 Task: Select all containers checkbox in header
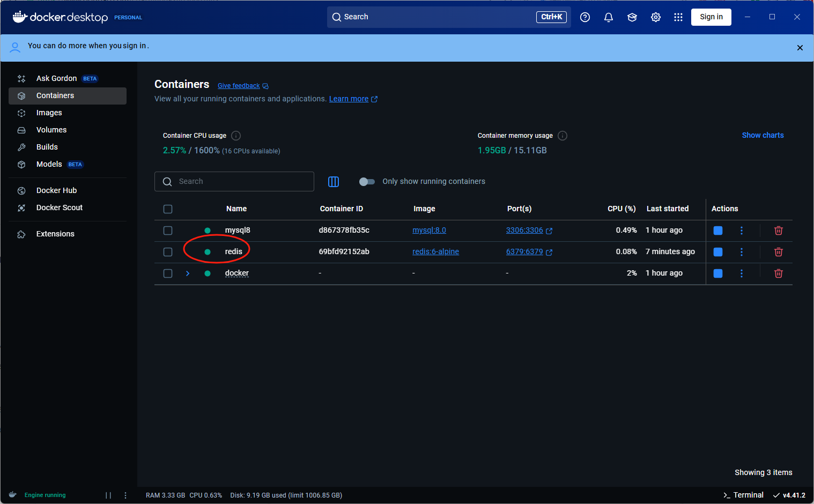tap(168, 209)
